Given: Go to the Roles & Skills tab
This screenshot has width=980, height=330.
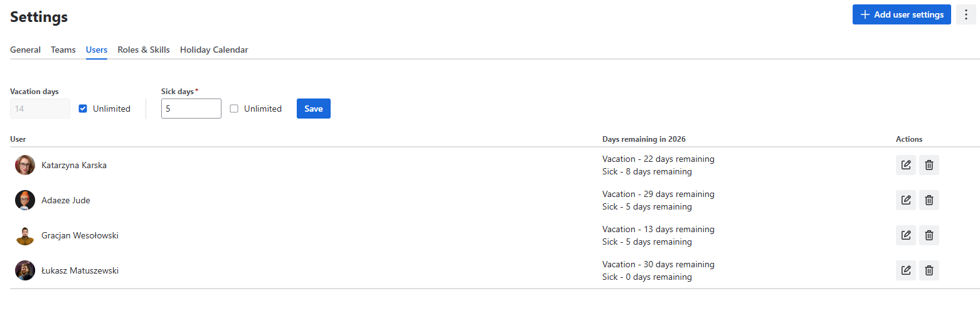Looking at the screenshot, I should tap(144, 50).
